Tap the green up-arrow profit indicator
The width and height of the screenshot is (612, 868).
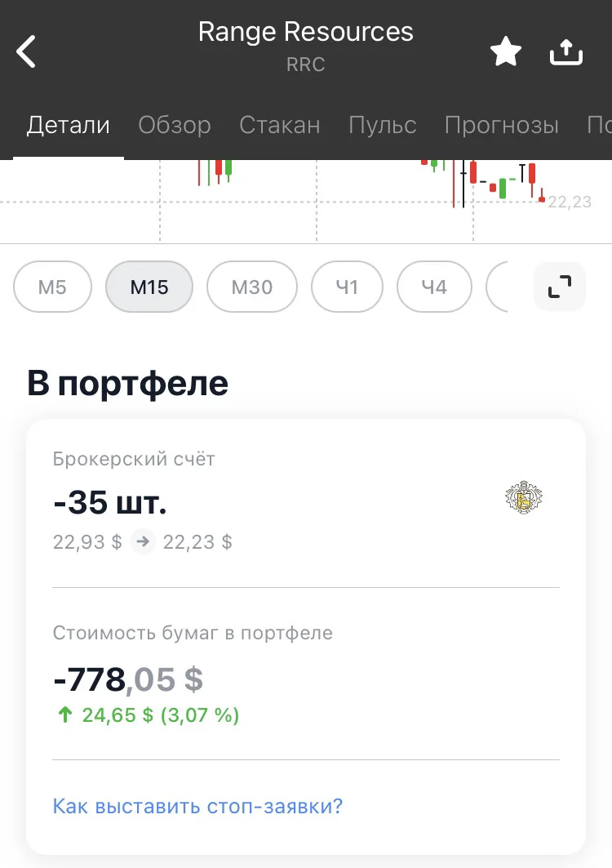(x=64, y=714)
